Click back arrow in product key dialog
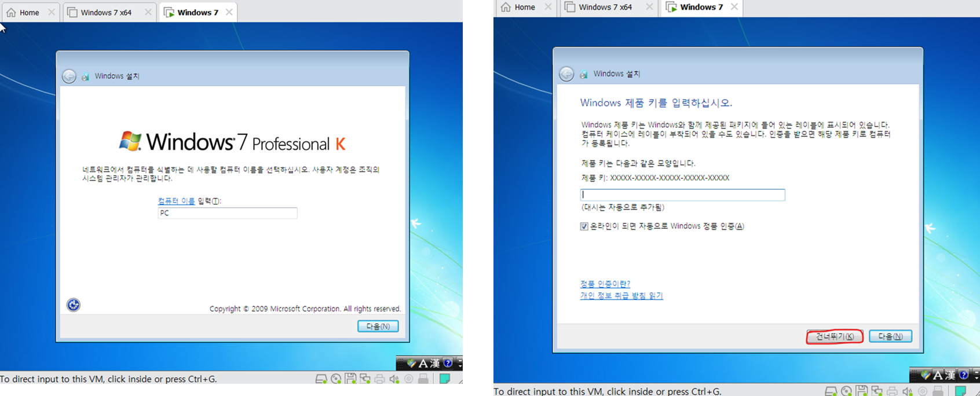The height and width of the screenshot is (396, 980). point(566,74)
